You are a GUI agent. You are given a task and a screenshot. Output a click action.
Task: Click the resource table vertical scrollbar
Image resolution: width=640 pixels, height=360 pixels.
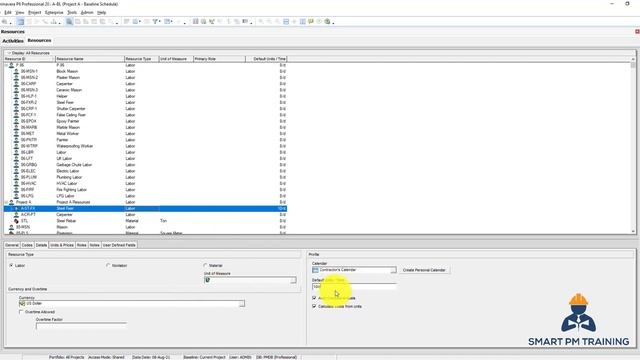point(633,147)
